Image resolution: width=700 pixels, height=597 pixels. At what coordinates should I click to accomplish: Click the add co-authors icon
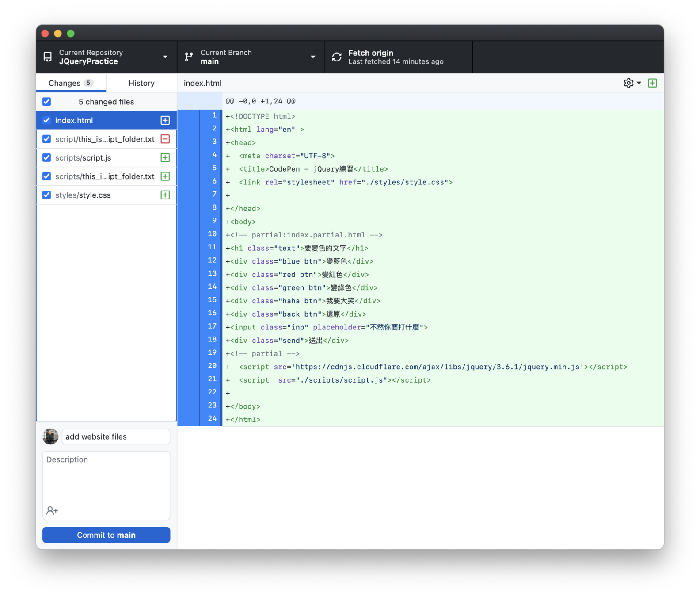pyautogui.click(x=52, y=510)
